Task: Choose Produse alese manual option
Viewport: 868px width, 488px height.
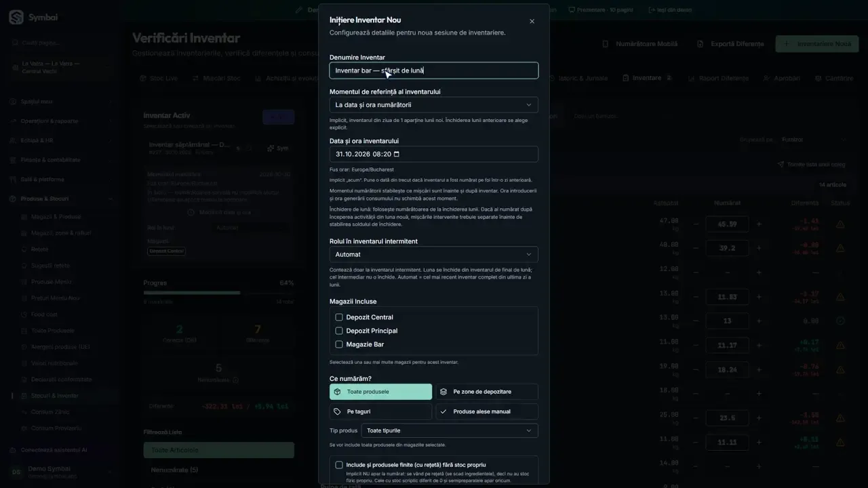Action: point(487,411)
